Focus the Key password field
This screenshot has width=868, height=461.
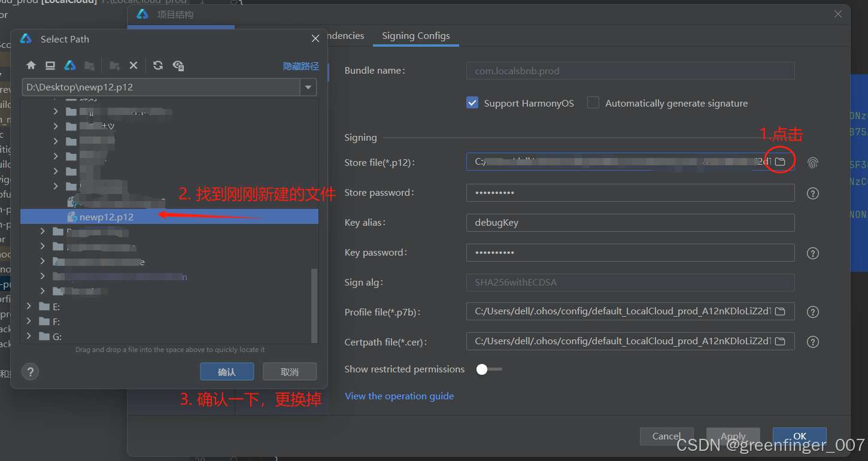point(630,253)
